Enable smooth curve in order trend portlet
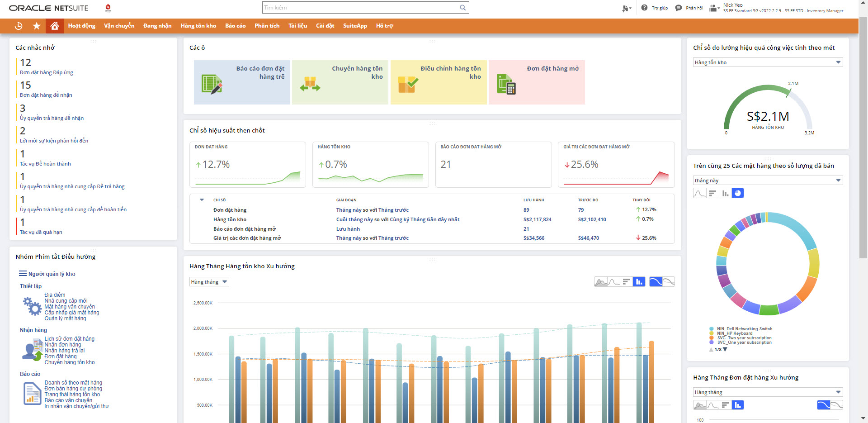868x423 pixels. point(824,405)
